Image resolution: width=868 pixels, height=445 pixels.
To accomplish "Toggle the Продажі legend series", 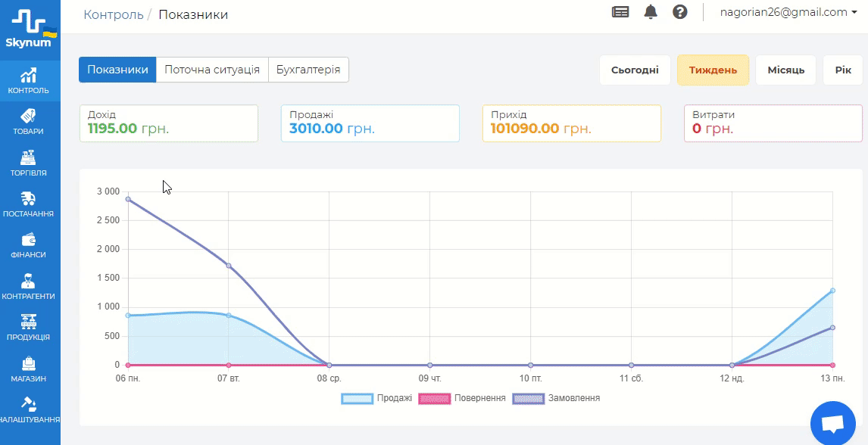I will (376, 398).
